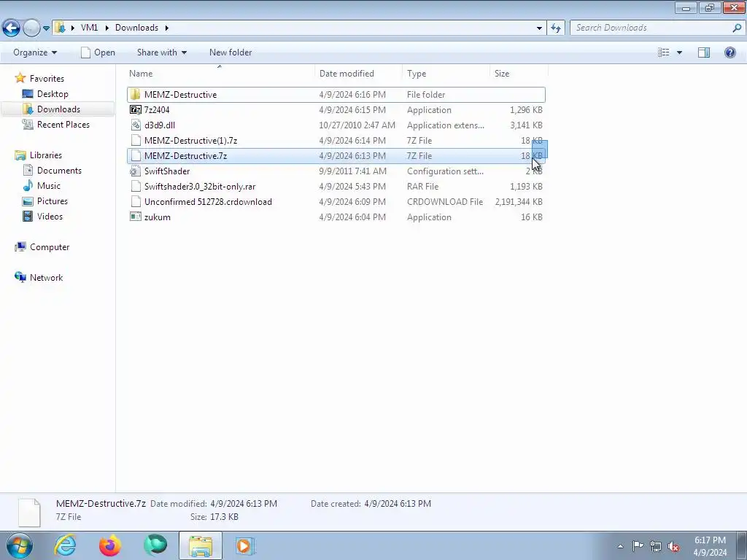Open the Music library
The width and height of the screenshot is (747, 560).
tap(49, 186)
